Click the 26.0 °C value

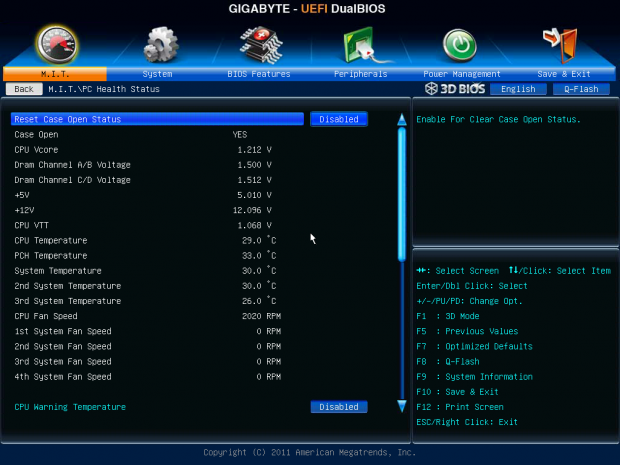(x=259, y=301)
